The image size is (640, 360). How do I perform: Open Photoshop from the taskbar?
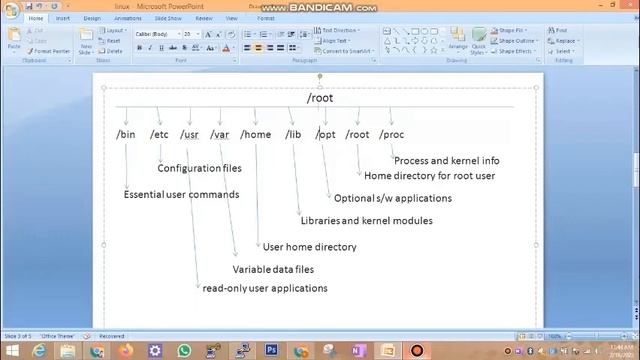[271, 351]
